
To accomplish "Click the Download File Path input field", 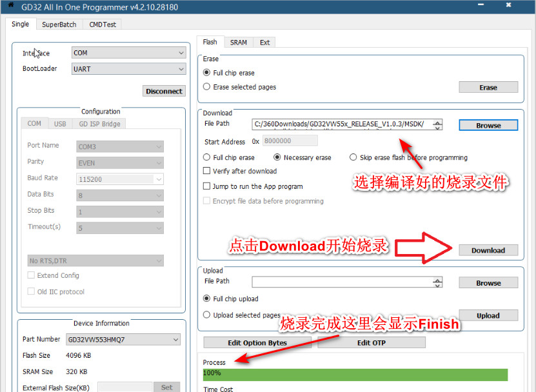I will pos(342,124).
